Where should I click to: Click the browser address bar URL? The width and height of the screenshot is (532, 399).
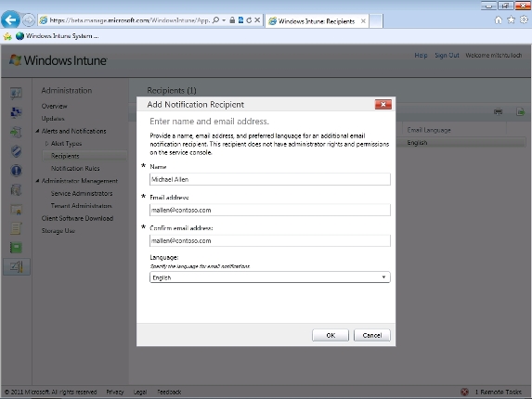coord(130,20)
